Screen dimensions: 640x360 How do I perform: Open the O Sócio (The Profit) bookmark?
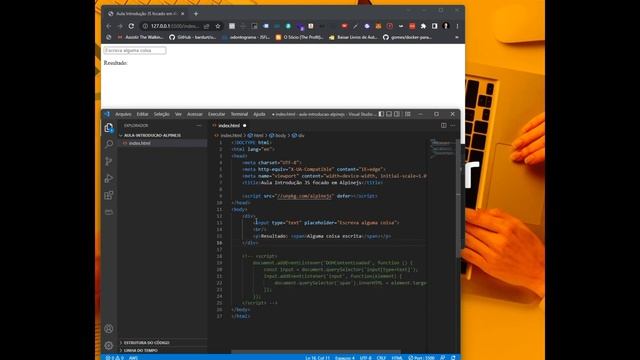click(x=300, y=37)
